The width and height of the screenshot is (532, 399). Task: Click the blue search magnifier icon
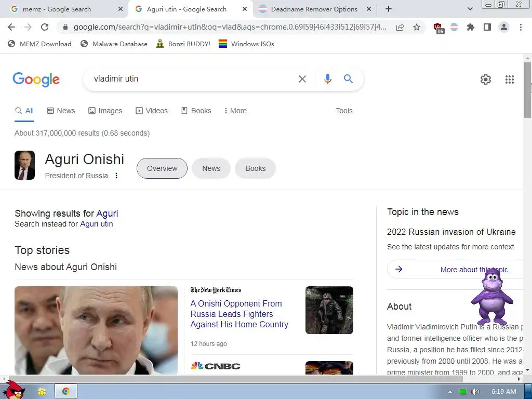click(x=348, y=79)
